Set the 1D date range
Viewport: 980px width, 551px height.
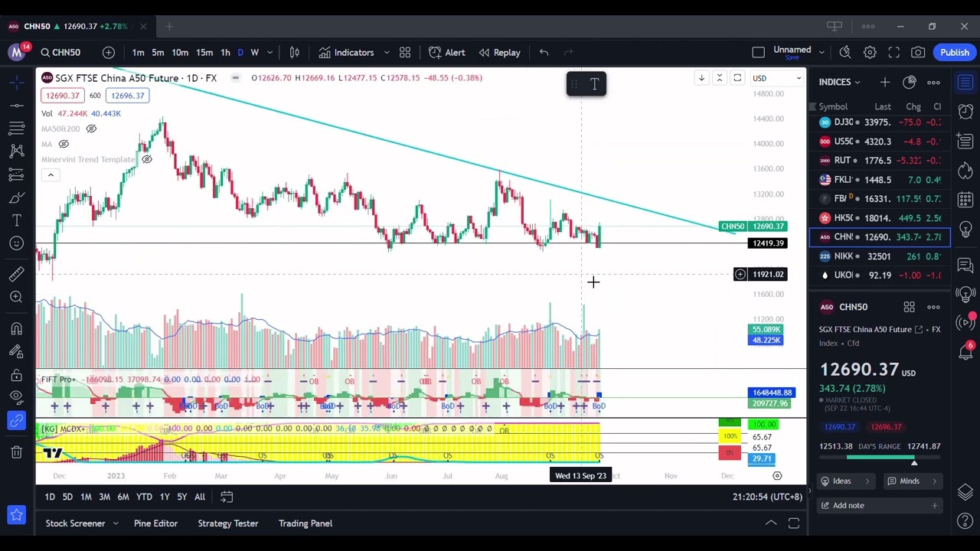click(x=50, y=497)
